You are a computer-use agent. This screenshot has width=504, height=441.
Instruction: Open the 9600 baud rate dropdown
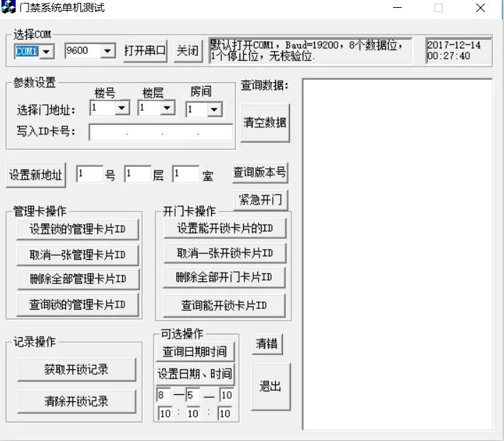pyautogui.click(x=107, y=50)
